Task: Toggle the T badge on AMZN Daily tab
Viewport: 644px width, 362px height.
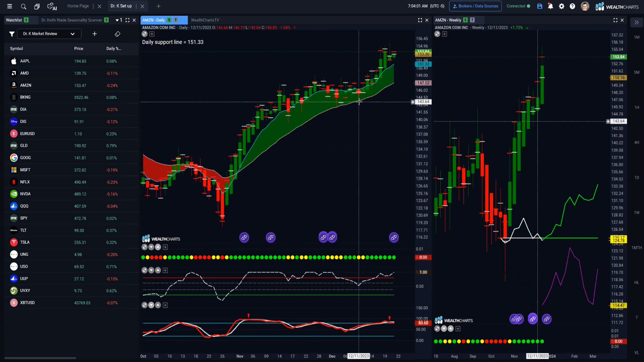Action: tap(176, 20)
